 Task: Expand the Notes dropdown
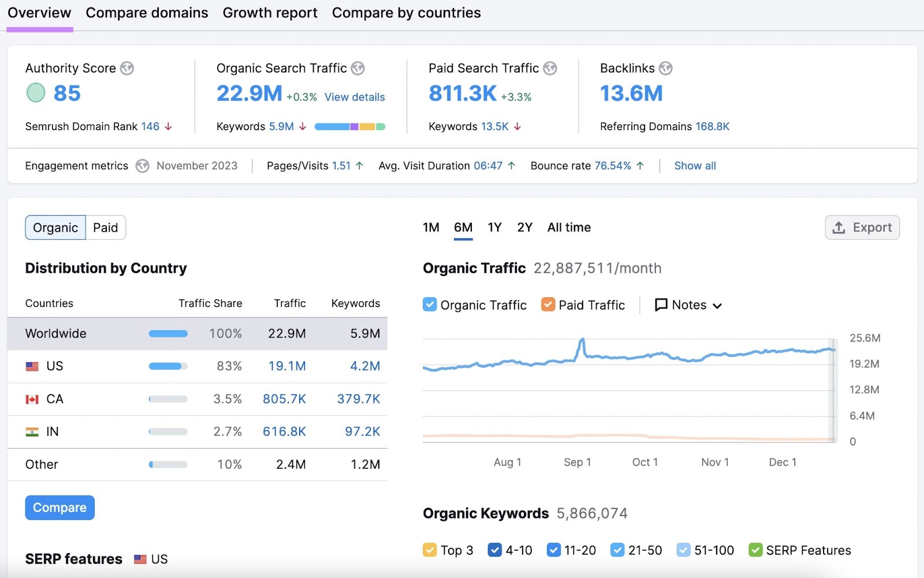coord(717,305)
